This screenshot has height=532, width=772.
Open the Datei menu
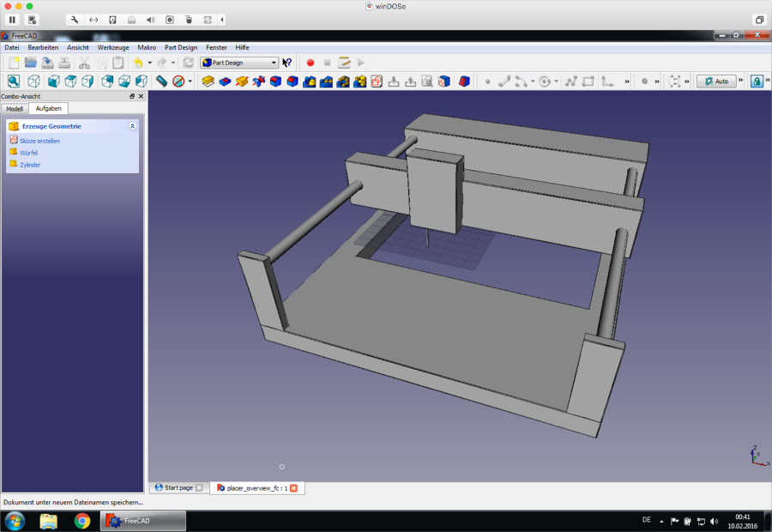[x=12, y=47]
